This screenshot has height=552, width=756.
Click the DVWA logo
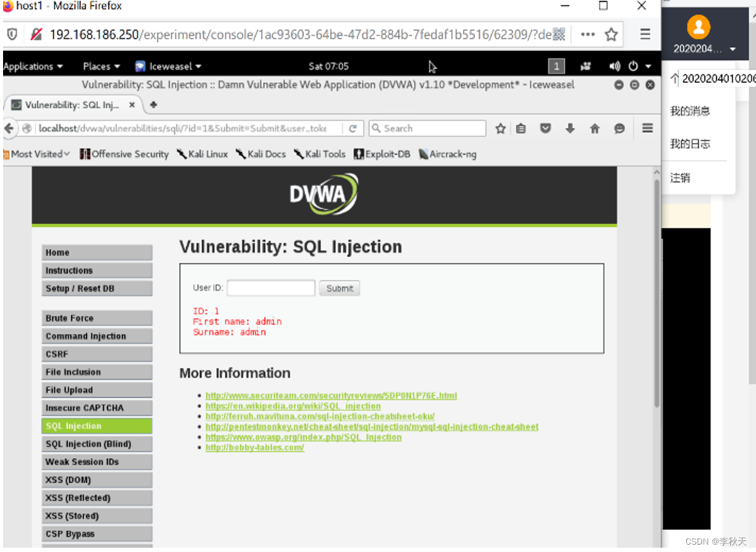coord(324,194)
